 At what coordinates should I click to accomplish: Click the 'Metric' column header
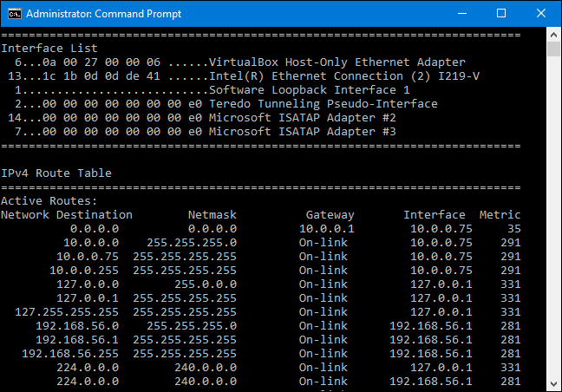coord(500,214)
